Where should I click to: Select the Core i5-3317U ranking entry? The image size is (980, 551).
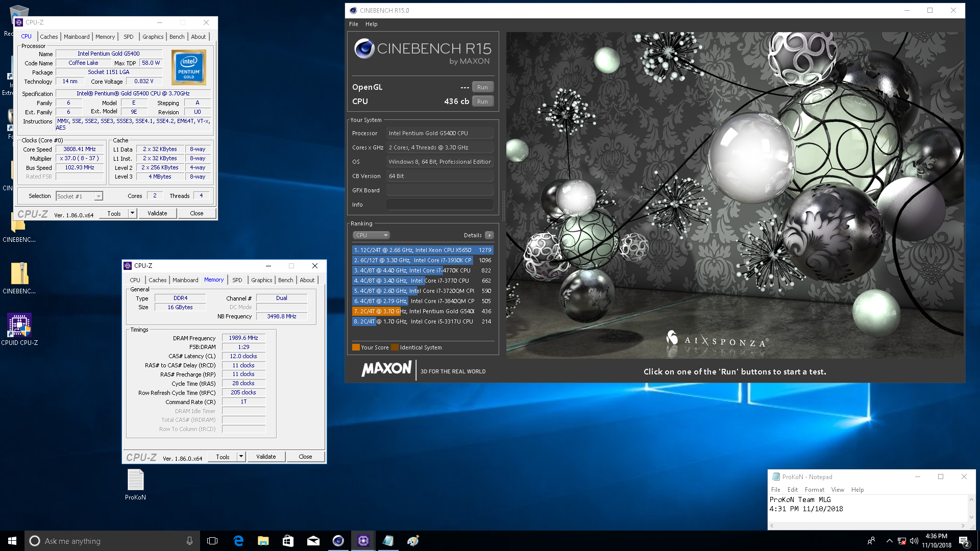click(x=423, y=321)
